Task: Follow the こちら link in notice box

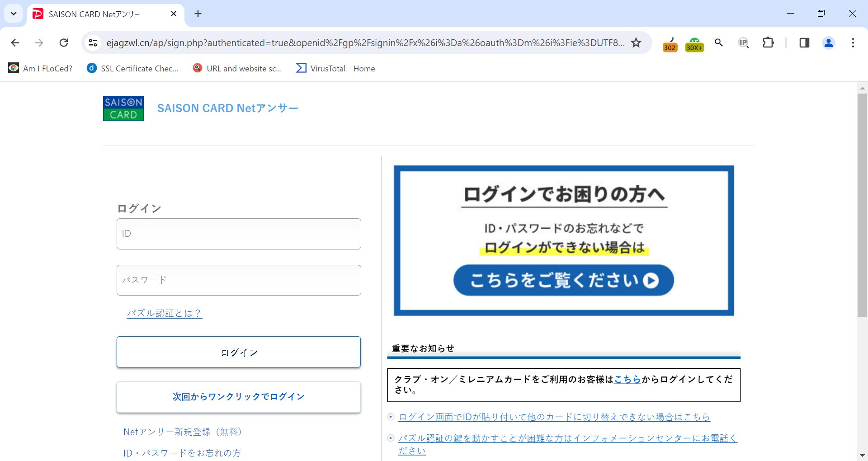Action: [x=627, y=379]
